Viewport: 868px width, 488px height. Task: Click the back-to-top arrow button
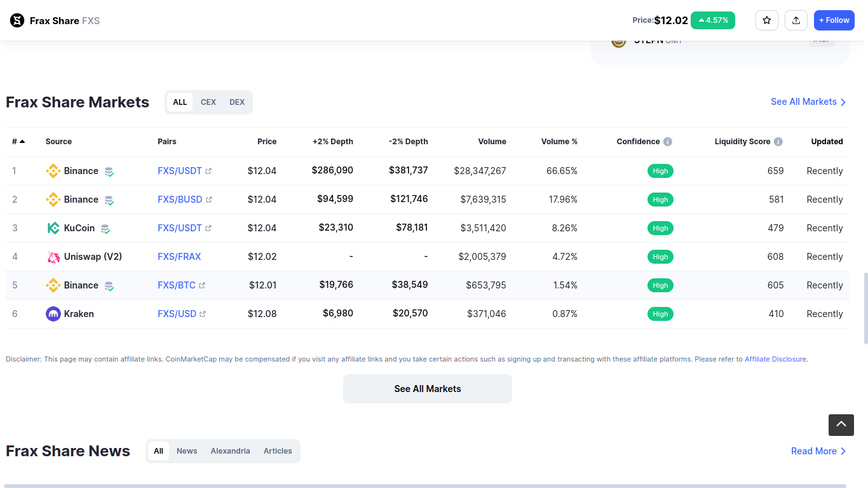pos(841,424)
